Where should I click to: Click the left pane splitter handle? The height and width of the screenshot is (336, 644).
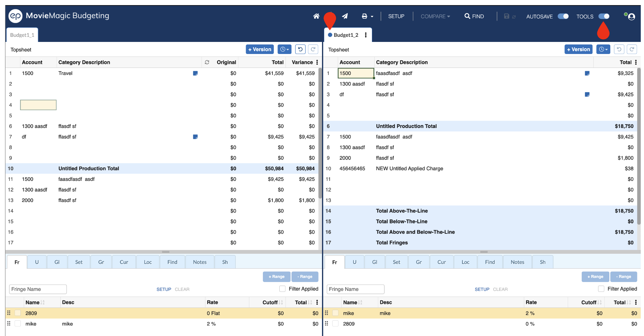coord(166,252)
